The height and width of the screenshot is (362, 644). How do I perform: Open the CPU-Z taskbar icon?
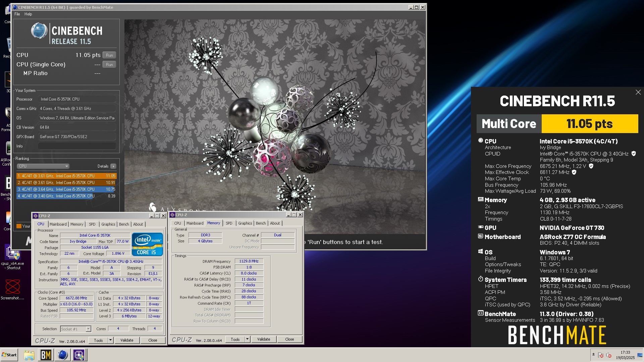point(79,355)
